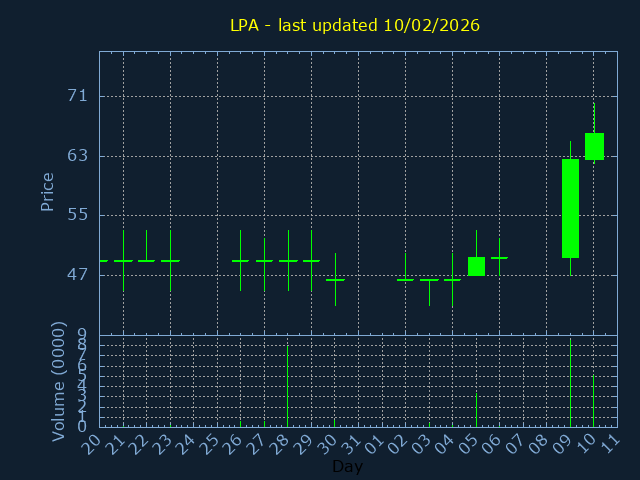Click the Day axis label
The image size is (640, 480).
pyautogui.click(x=347, y=467)
